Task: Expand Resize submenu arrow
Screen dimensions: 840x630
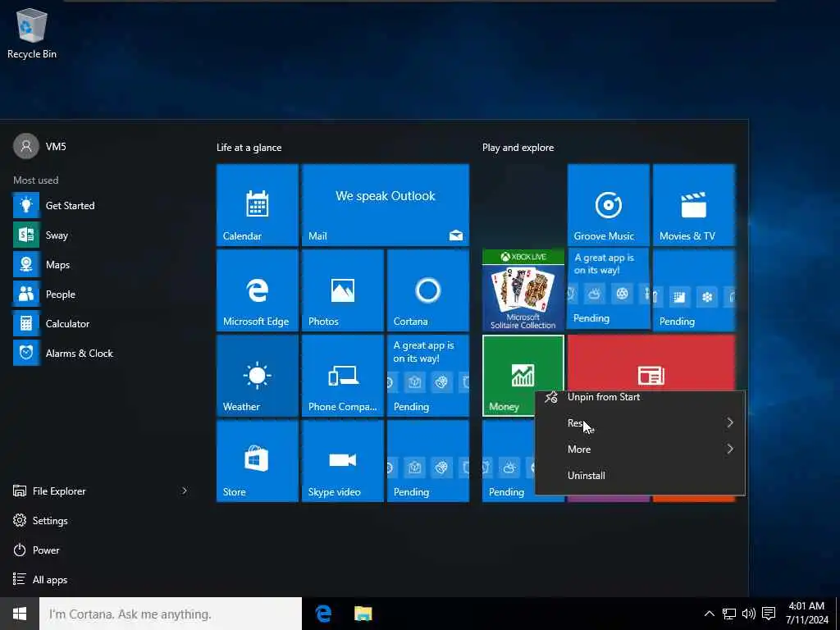Action: coord(729,422)
